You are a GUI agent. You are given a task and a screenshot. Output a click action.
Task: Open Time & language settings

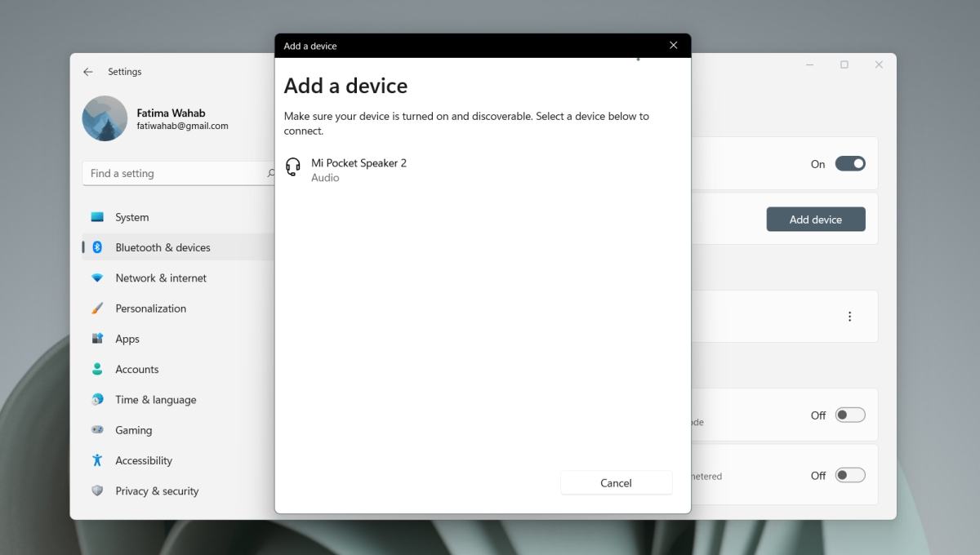155,400
